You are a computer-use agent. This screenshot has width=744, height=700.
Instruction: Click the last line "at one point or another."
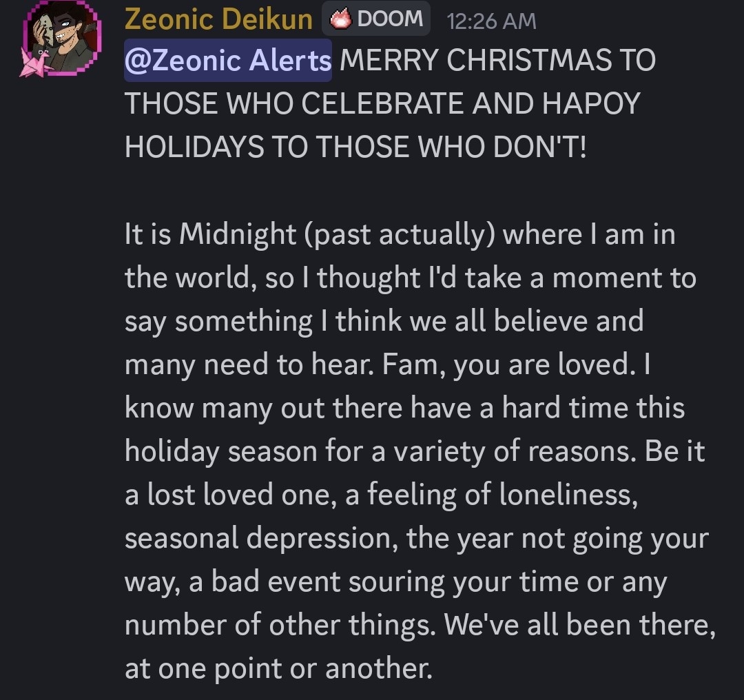click(278, 669)
